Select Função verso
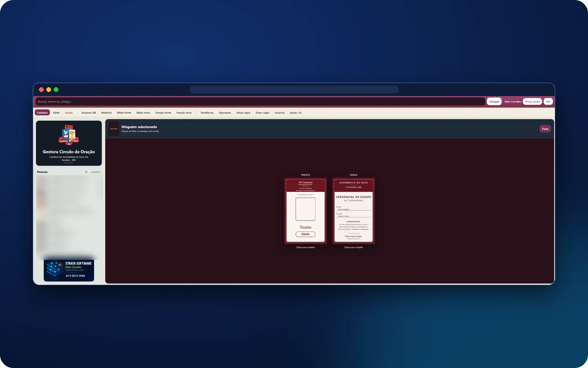 184,113
